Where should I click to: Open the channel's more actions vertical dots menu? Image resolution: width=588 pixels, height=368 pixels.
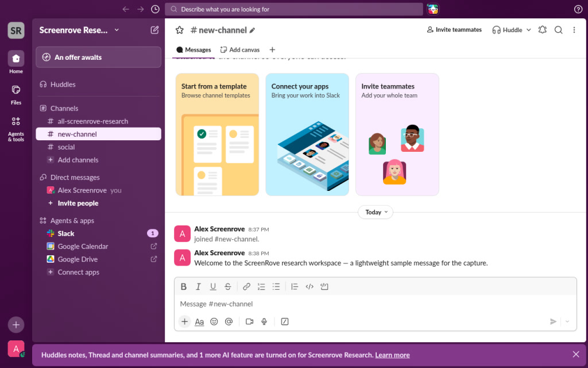click(574, 30)
